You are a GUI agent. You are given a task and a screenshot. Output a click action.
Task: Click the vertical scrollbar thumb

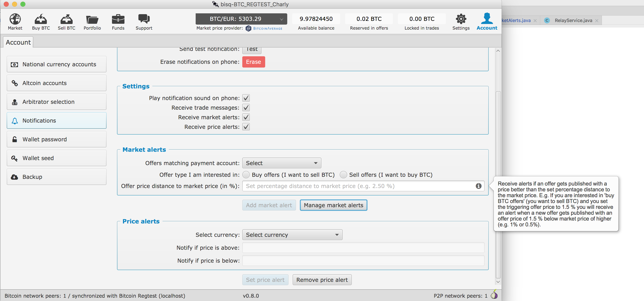498,185
